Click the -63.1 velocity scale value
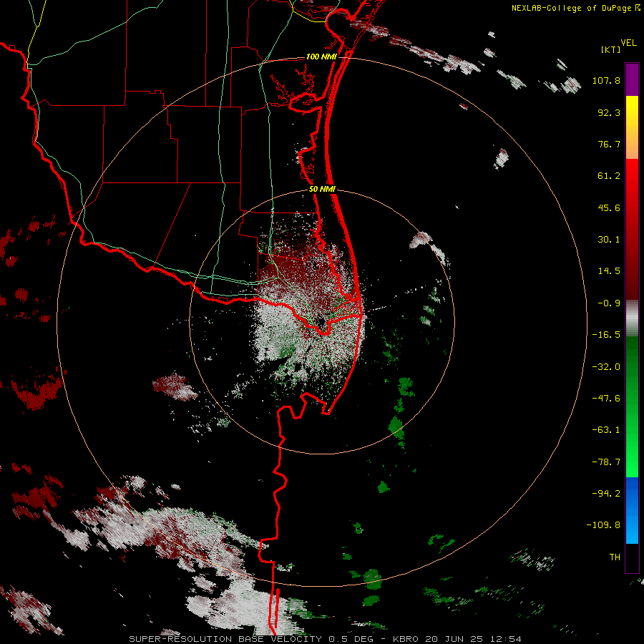The height and width of the screenshot is (644, 644). tap(606, 430)
